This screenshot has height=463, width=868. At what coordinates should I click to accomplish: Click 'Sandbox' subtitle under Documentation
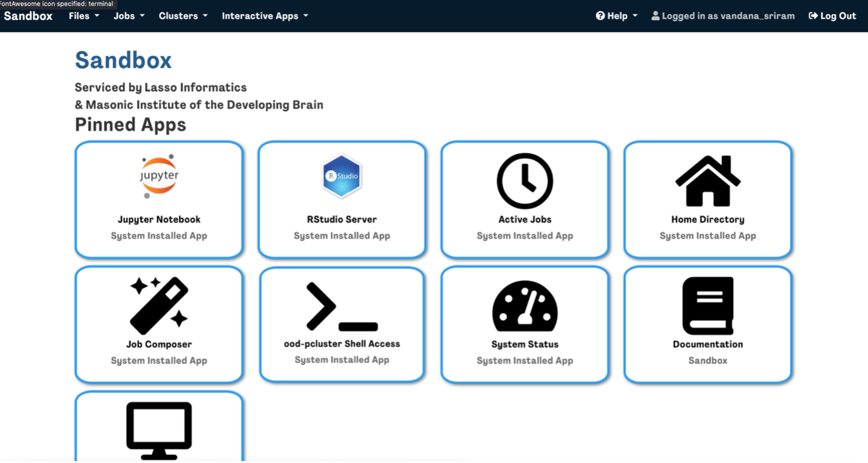click(708, 361)
